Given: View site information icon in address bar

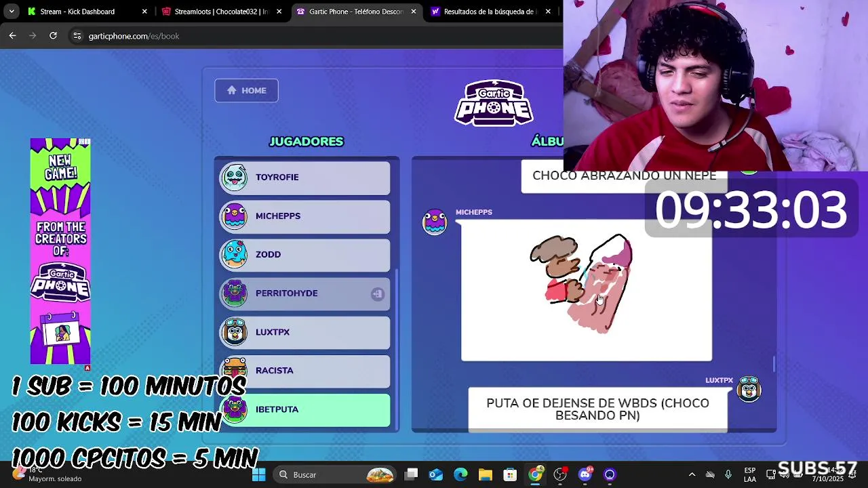Looking at the screenshot, I should (x=77, y=36).
